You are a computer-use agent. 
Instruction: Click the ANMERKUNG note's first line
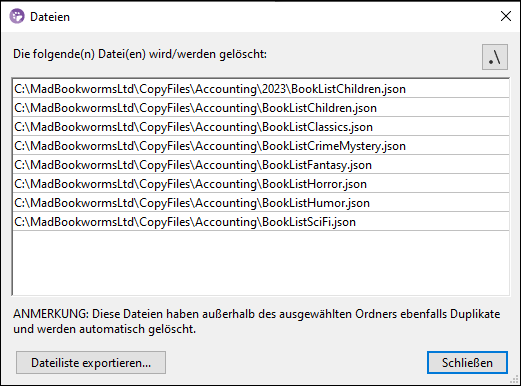point(257,314)
